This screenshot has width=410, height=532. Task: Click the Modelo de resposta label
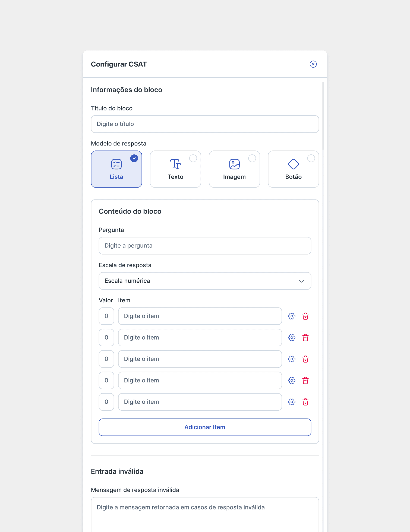tap(119, 144)
